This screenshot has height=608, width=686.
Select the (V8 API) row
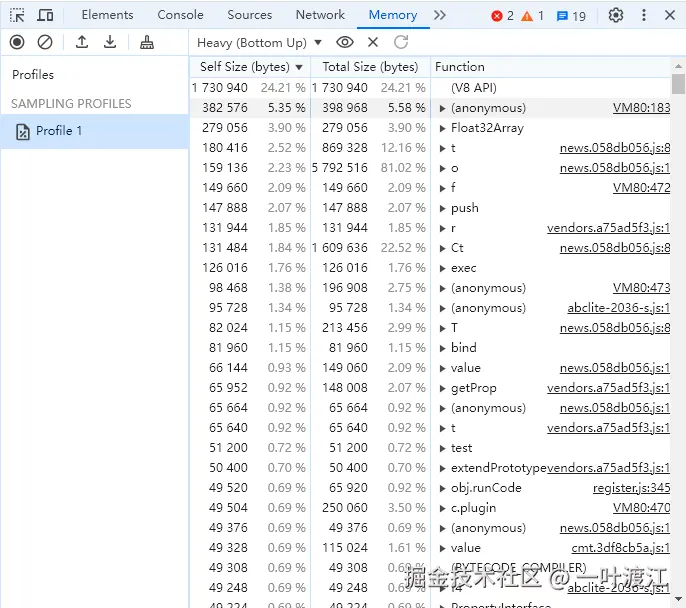[x=430, y=88]
